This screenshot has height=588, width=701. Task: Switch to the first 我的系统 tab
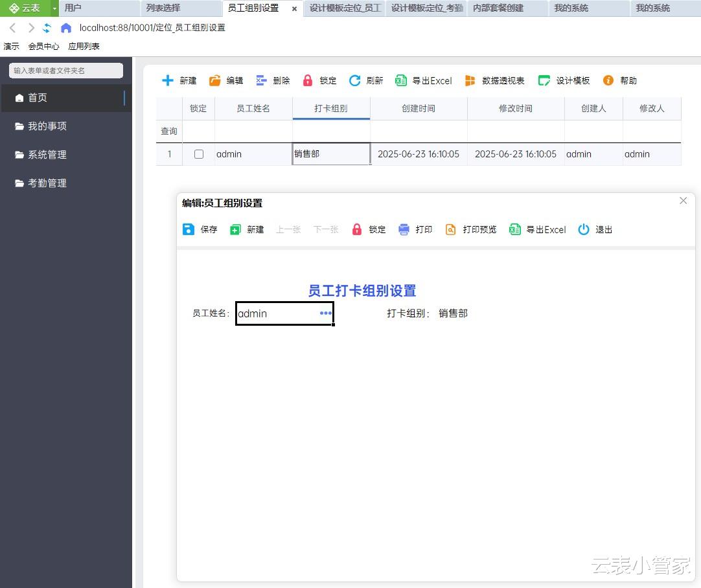(589, 8)
